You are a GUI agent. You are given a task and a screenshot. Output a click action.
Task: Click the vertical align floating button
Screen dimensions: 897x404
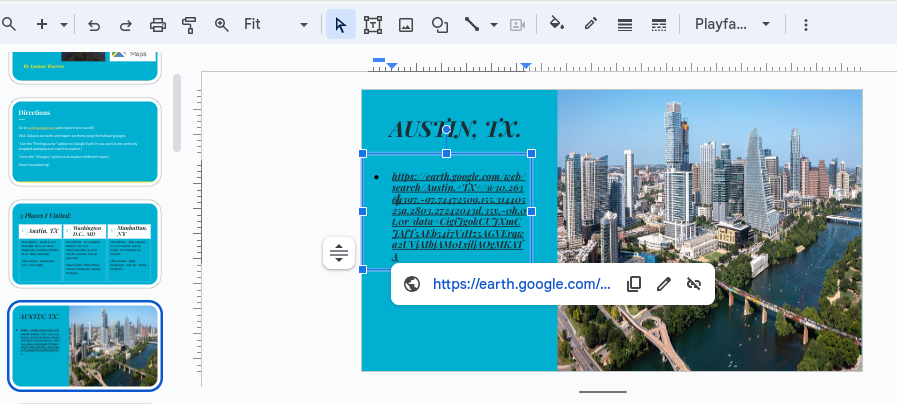point(339,253)
